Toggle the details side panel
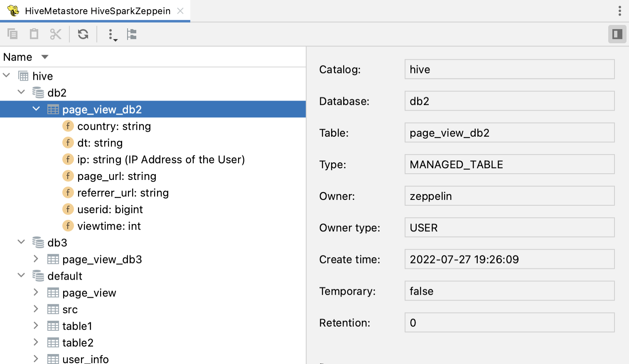Screen dimensions: 629x364 [617, 34]
